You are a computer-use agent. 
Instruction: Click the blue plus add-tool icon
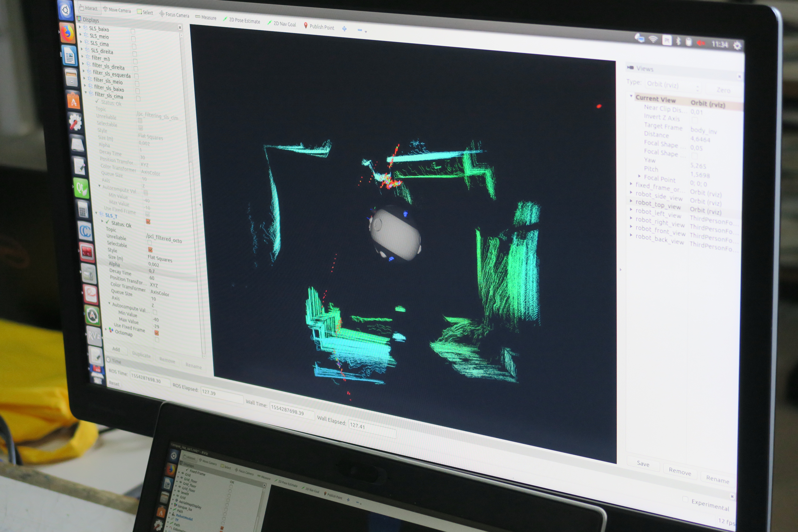point(344,29)
